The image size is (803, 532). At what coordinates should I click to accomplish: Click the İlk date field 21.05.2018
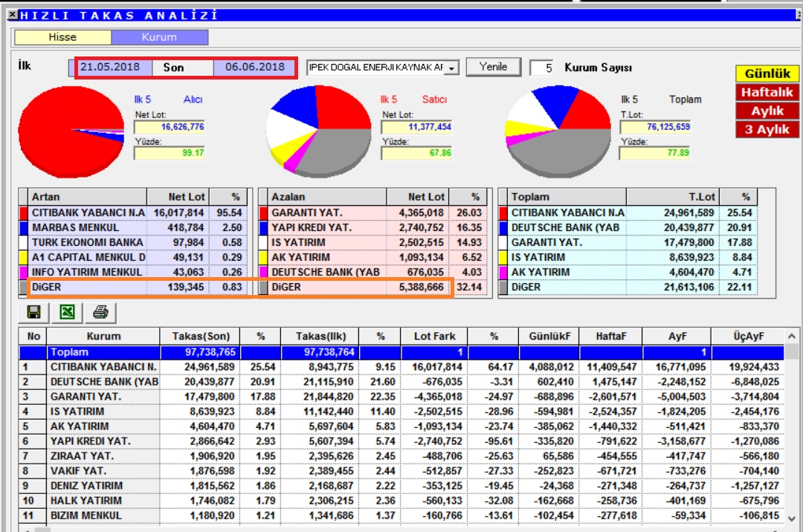click(x=110, y=67)
